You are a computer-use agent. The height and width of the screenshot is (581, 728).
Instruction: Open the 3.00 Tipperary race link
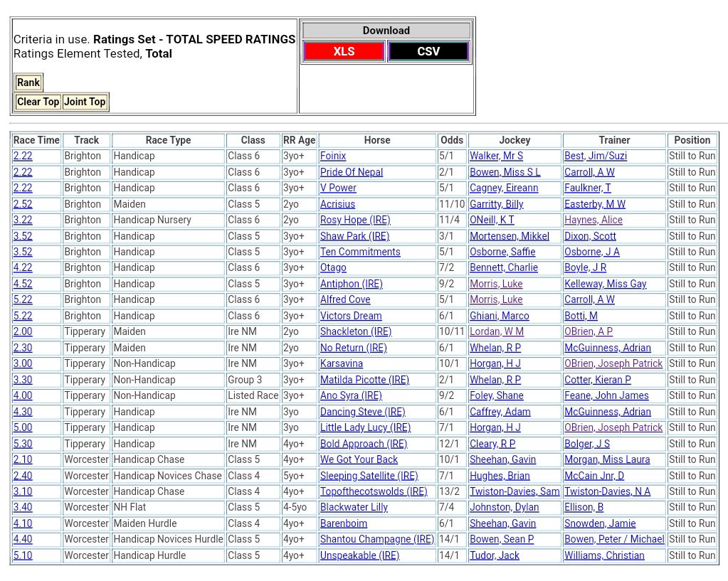23,363
